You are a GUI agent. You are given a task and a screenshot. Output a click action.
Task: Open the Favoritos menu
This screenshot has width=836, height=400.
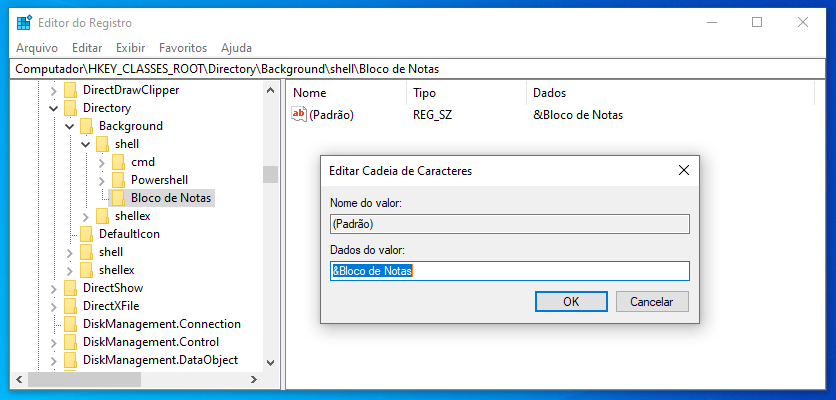(183, 48)
